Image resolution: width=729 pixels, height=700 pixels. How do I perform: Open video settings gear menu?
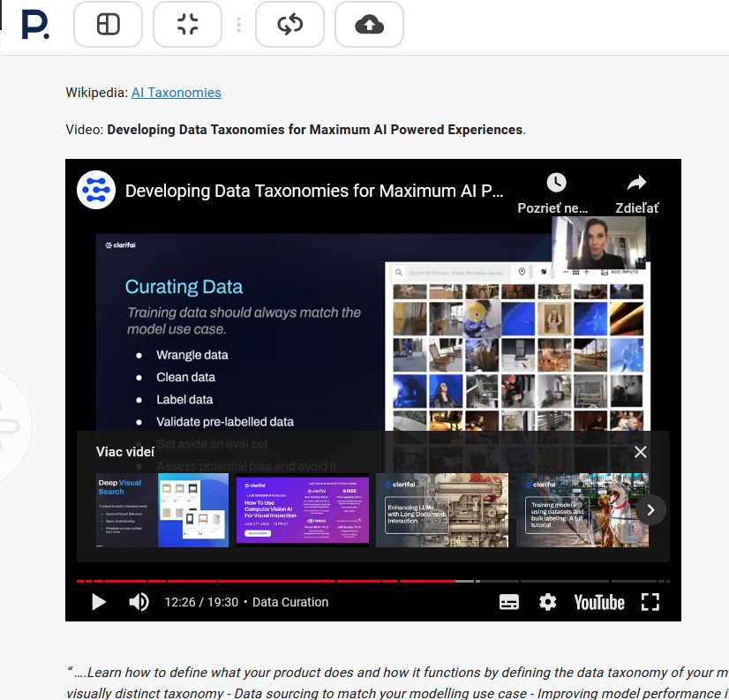click(548, 602)
